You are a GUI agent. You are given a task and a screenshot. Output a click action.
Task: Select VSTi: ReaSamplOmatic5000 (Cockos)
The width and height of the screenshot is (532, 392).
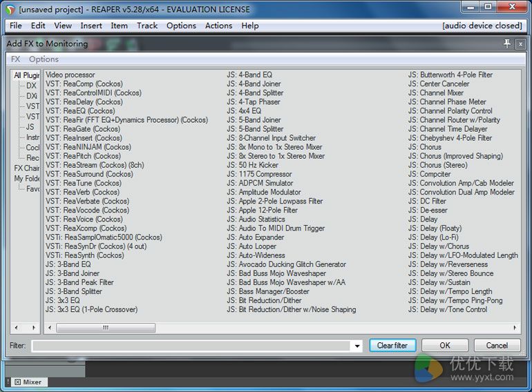104,237
